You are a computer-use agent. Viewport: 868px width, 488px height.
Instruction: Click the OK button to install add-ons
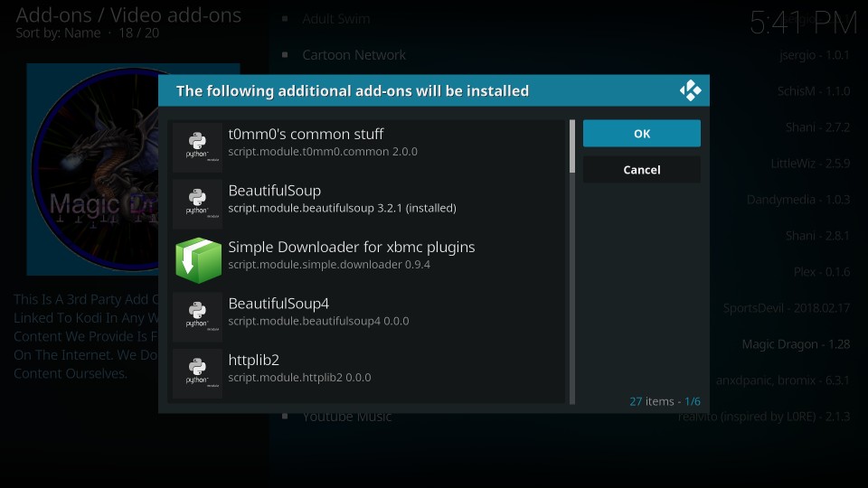pos(642,134)
